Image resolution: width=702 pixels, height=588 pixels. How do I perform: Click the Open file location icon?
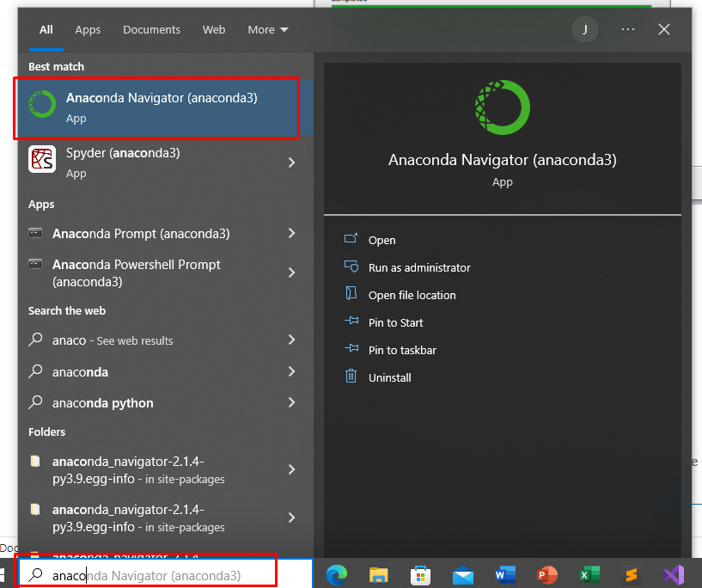pyautogui.click(x=351, y=293)
